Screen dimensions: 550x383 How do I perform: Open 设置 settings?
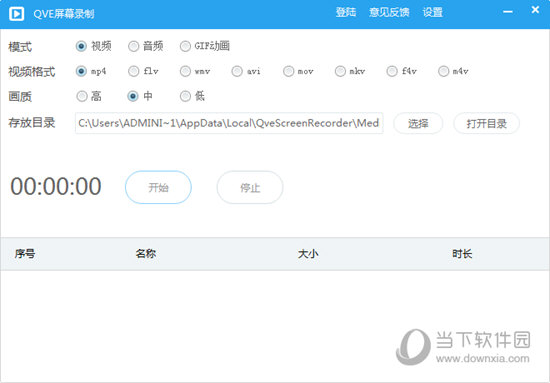[432, 12]
